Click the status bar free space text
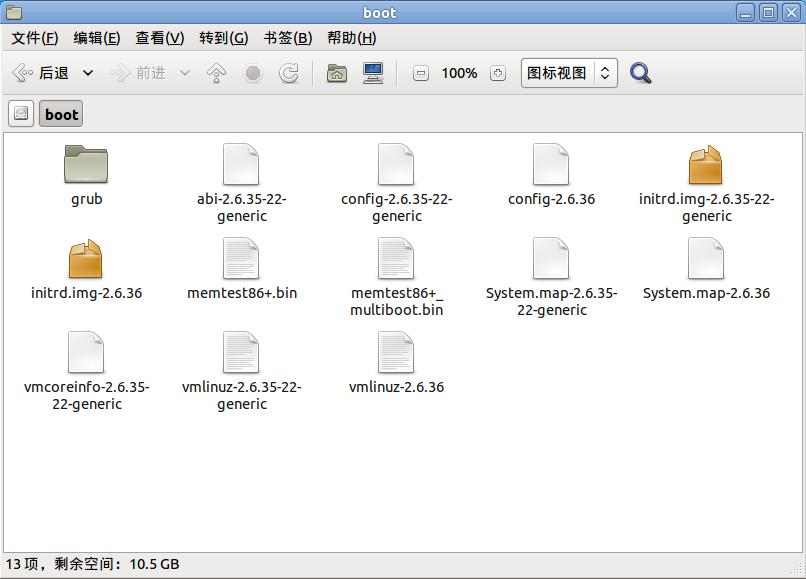 click(117, 564)
